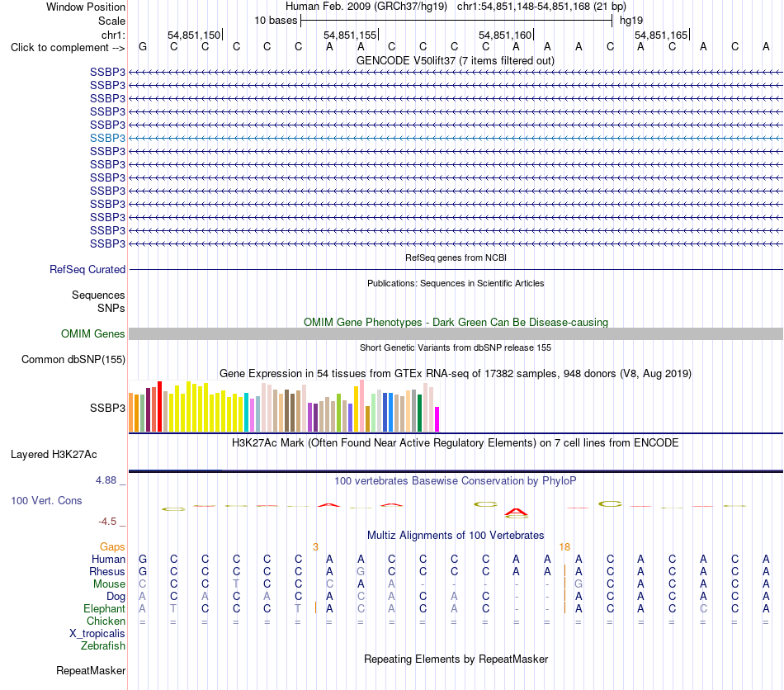Click the Zebrafish species row label
Image resolution: width=784 pixels, height=690 pixels.
pyautogui.click(x=103, y=646)
